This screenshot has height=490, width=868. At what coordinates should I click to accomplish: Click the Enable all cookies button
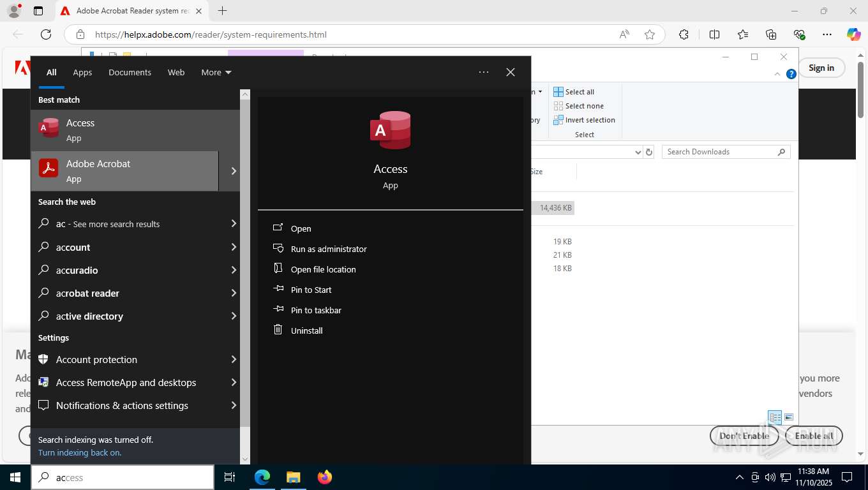pyautogui.click(x=814, y=436)
